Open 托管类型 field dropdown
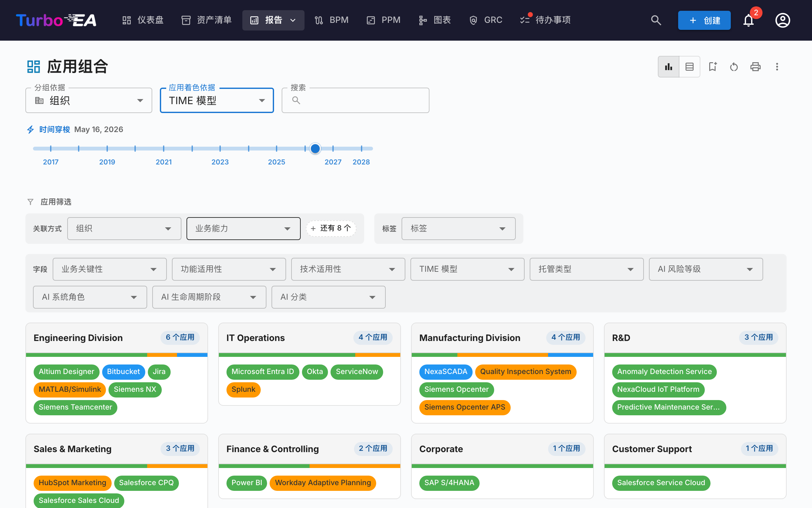812x508 pixels. pyautogui.click(x=586, y=269)
